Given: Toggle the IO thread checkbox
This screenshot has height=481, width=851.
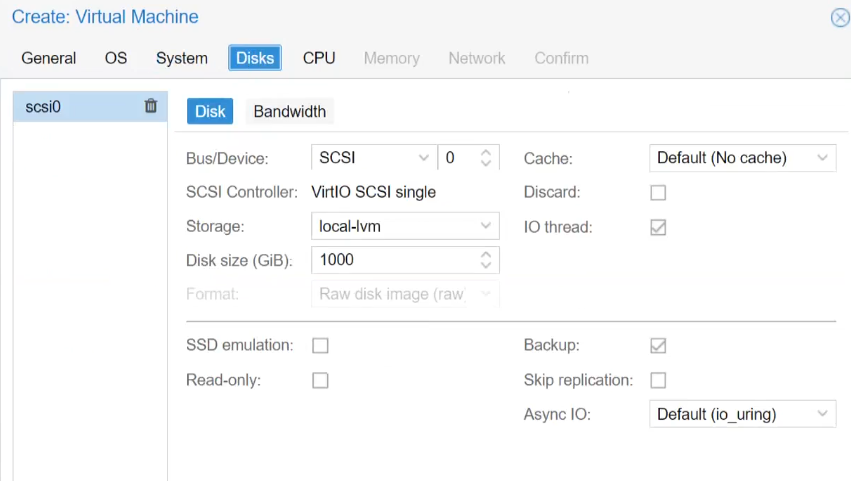Looking at the screenshot, I should pyautogui.click(x=658, y=227).
